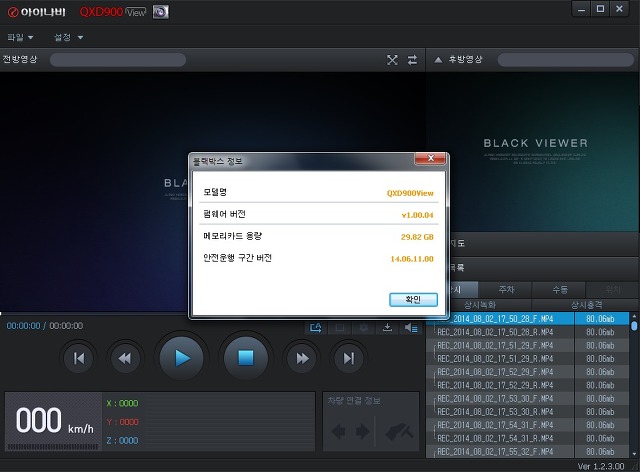This screenshot has width=640, height=472.
Task: Select the 상시충격 sub-tab
Action: point(586,305)
